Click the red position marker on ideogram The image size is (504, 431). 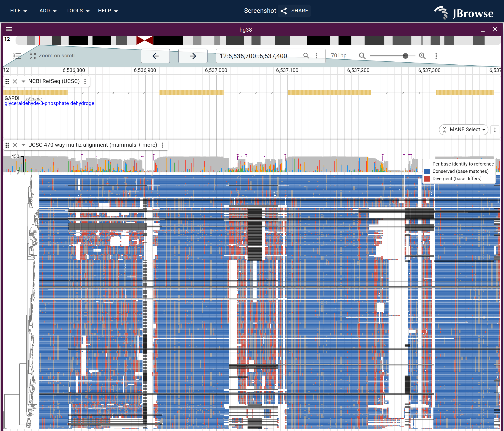[x=40, y=40]
